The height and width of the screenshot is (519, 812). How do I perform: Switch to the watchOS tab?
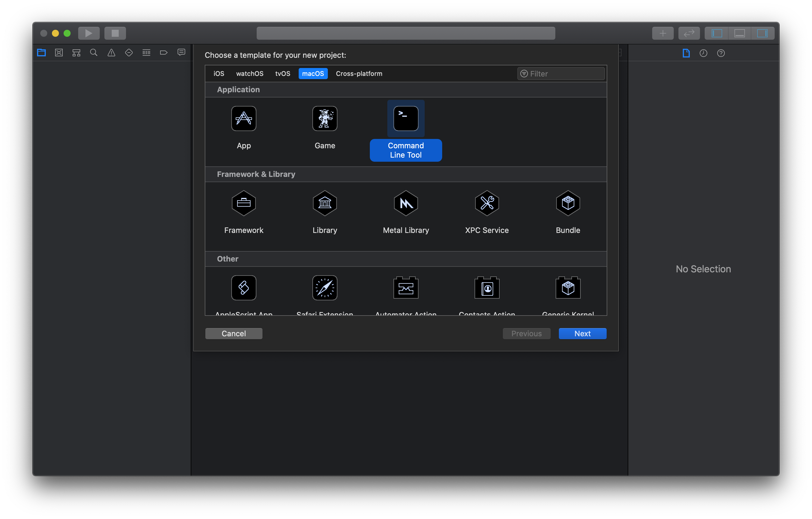point(249,74)
